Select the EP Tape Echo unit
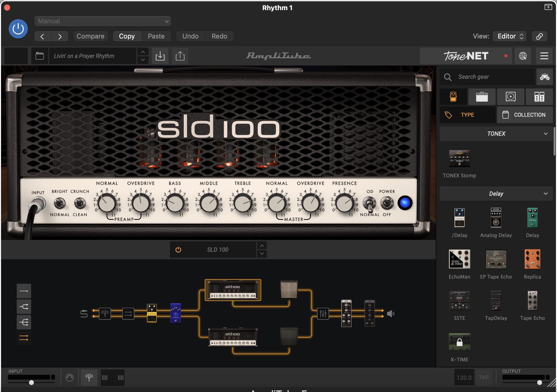This screenshot has height=392, width=557. pos(496,259)
